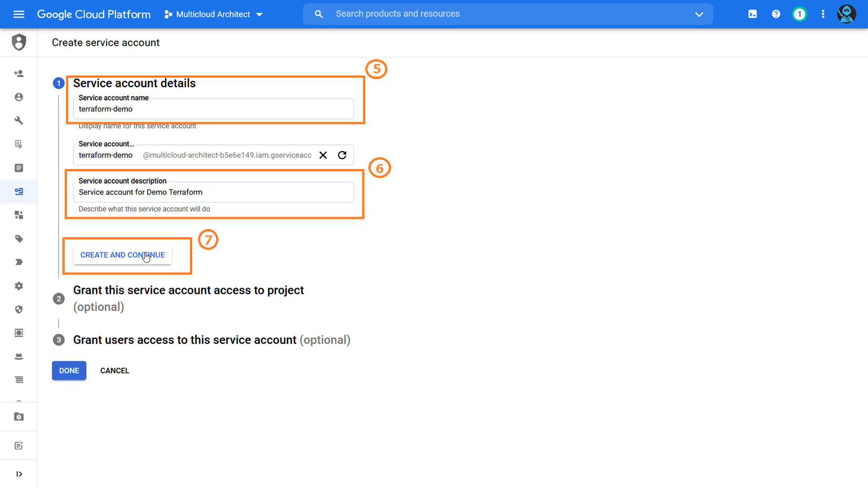Click the CREATE AND CONTINUE button
The image size is (868, 488).
(122, 255)
